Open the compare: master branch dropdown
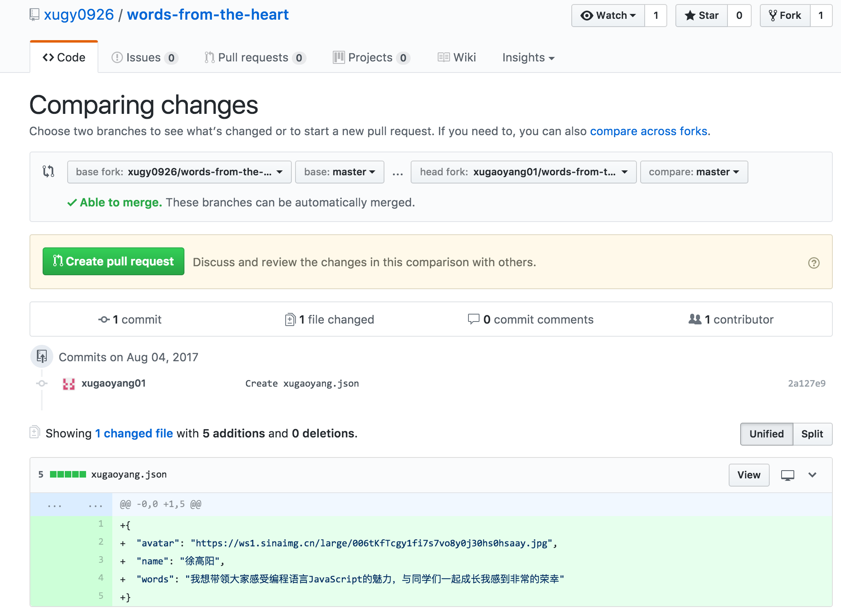Viewport: 841px width, 616px height. coord(694,172)
